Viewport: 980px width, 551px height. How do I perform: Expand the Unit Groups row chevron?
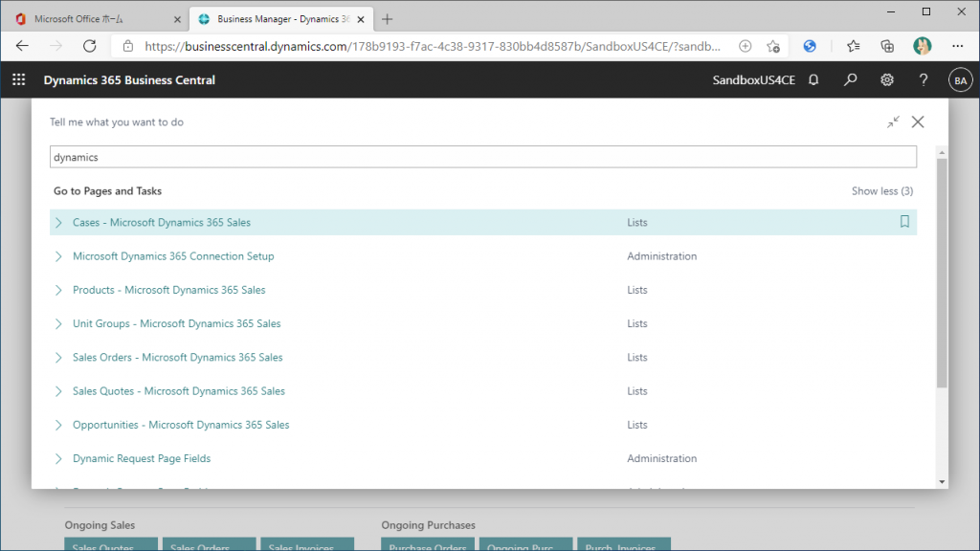58,323
